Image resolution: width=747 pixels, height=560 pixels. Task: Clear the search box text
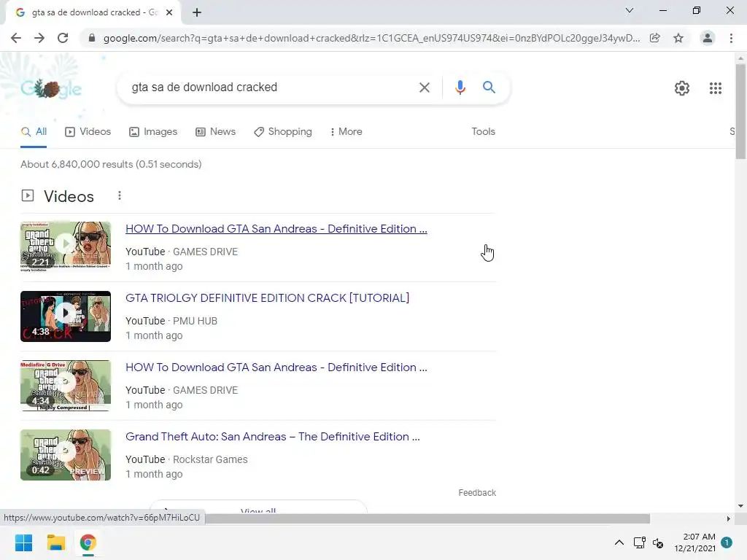coord(424,87)
